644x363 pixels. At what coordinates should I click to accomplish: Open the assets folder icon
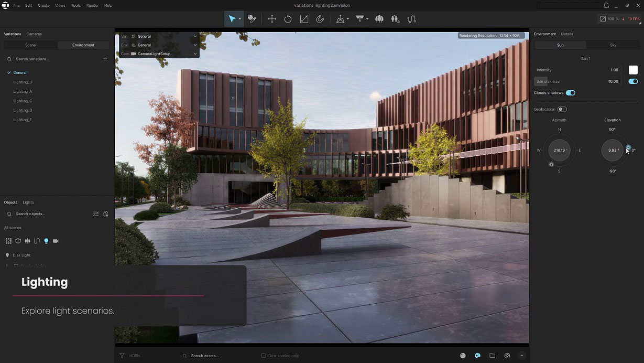pyautogui.click(x=493, y=356)
